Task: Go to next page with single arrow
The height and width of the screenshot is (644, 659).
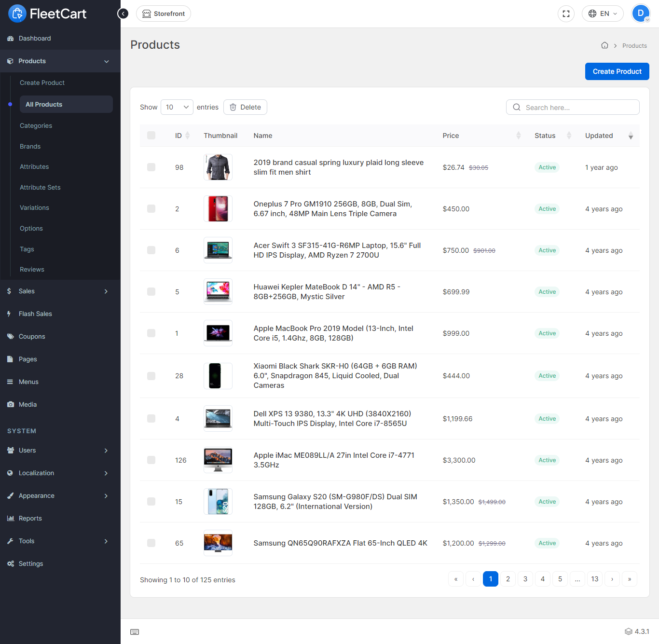Action: tap(612, 579)
